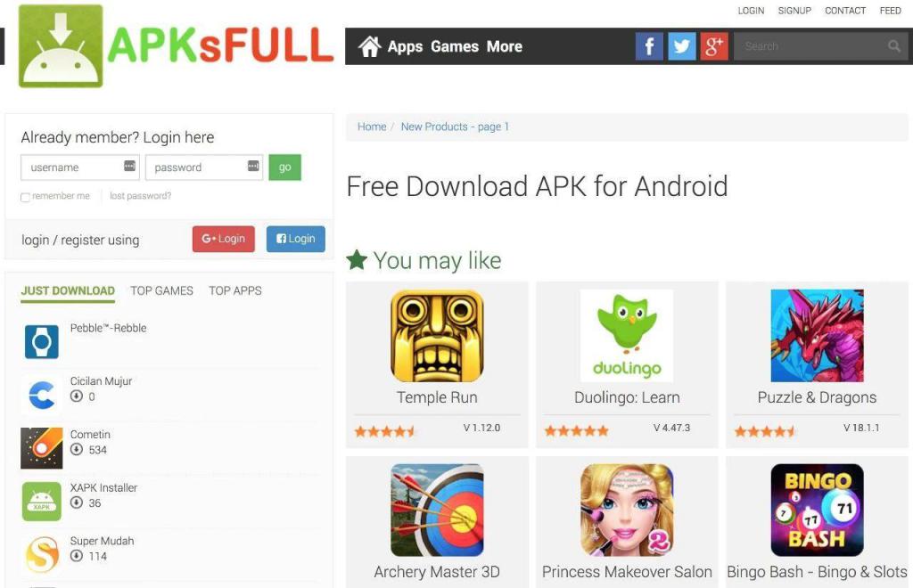This screenshot has width=913, height=588.
Task: Open the Twitter social icon
Action: click(682, 46)
